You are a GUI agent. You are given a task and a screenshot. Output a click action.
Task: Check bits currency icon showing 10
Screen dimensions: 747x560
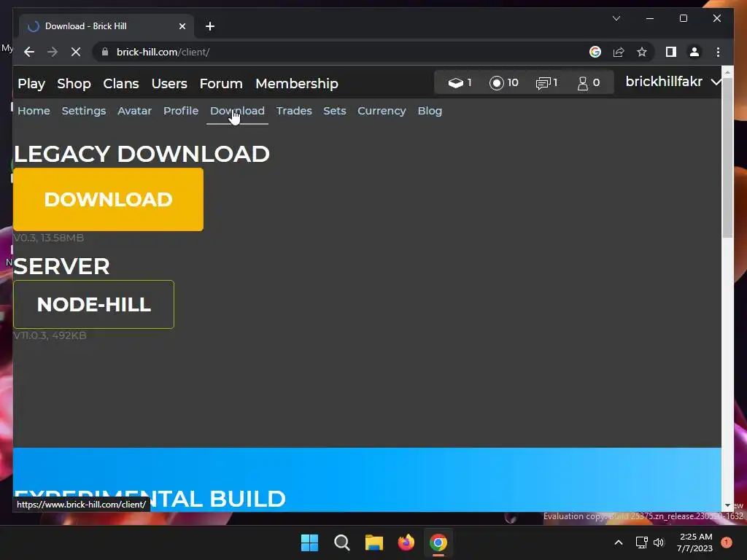pyautogui.click(x=503, y=82)
